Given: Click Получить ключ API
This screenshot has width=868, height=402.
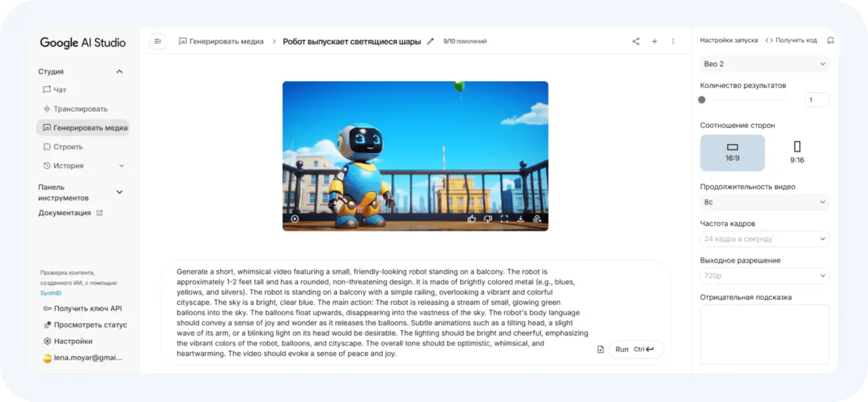Looking at the screenshot, I should click(83, 309).
